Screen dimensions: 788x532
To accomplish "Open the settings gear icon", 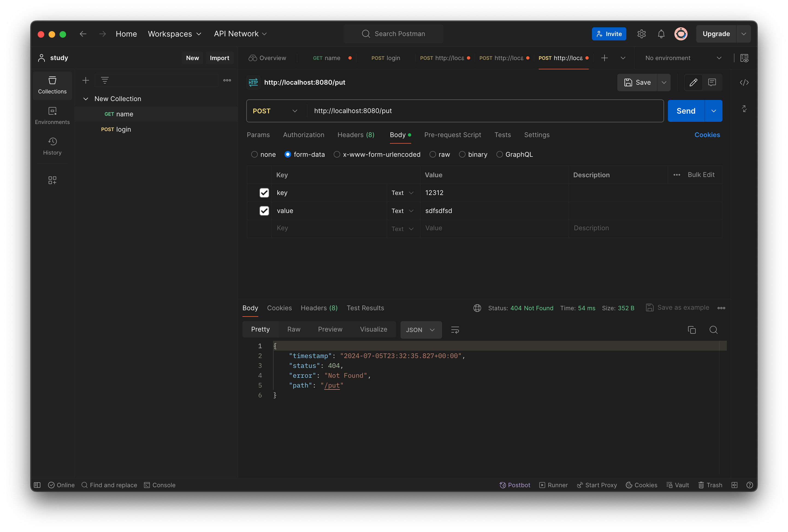I will click(x=641, y=34).
